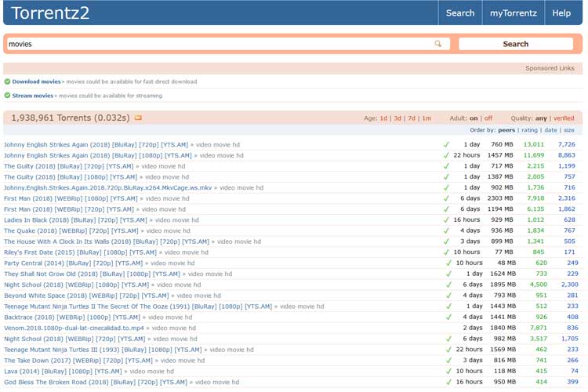This screenshot has width=588, height=392.
Task: Open First Man (2018) WEBRip 1080p torrent
Action: (71, 198)
